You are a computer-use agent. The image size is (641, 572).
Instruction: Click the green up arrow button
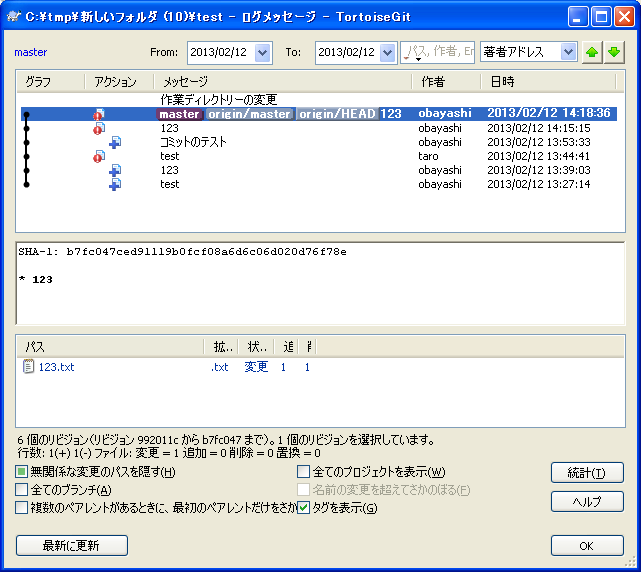[x=593, y=52]
